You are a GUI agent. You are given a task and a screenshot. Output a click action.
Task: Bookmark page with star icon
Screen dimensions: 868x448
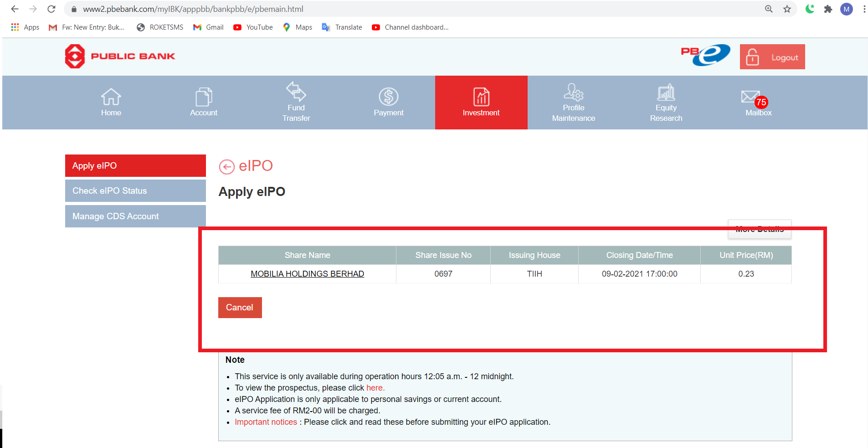(x=787, y=9)
